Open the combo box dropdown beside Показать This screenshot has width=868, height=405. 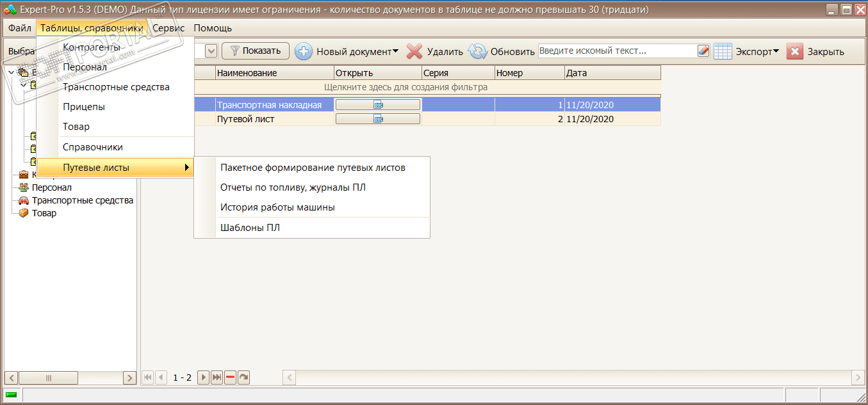pyautogui.click(x=211, y=51)
